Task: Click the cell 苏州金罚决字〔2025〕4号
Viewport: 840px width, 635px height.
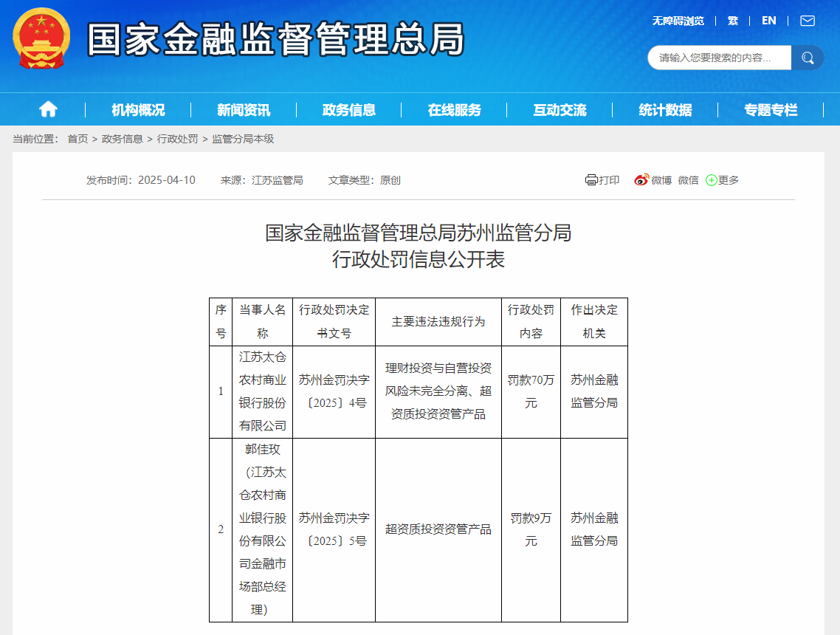Action: [334, 392]
